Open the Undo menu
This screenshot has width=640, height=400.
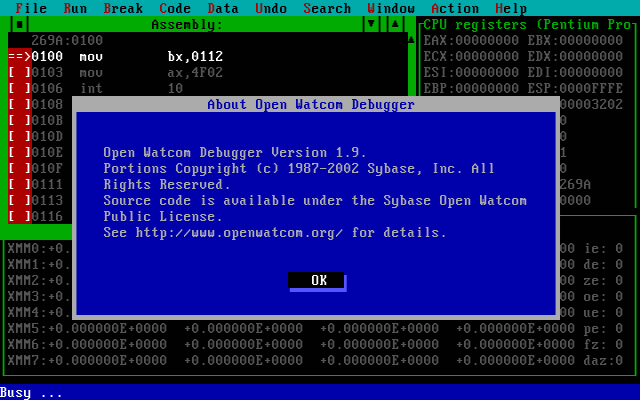(x=271, y=8)
